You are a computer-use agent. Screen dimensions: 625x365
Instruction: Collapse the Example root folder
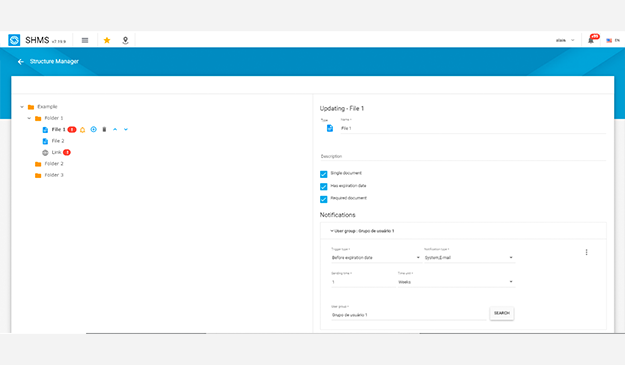click(22, 107)
